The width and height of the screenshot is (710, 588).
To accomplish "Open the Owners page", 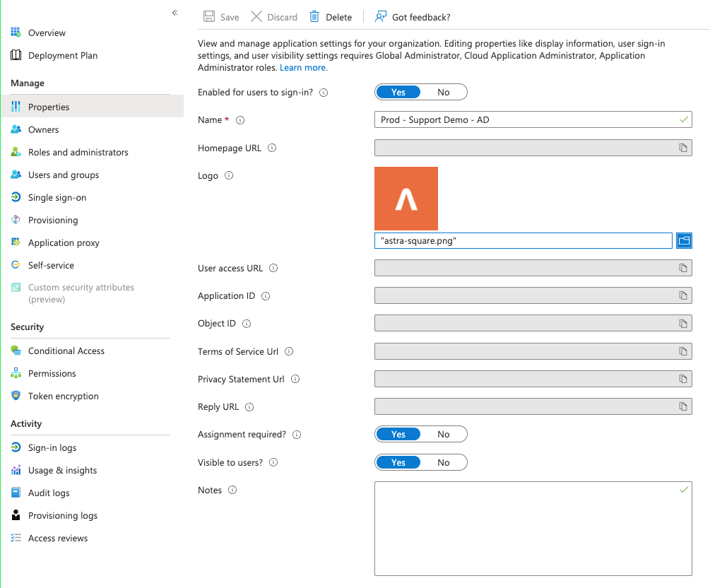I will tap(44, 129).
